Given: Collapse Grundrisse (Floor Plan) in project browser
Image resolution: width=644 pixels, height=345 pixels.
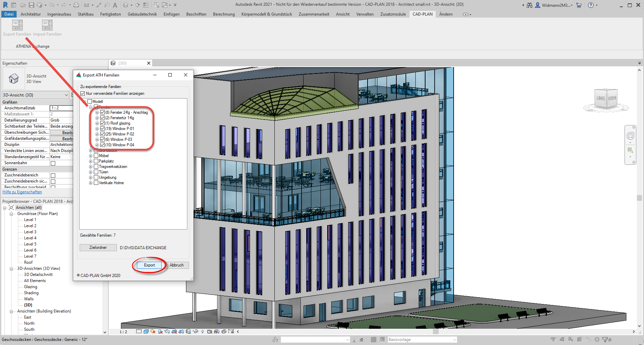Looking at the screenshot, I should 11,214.
